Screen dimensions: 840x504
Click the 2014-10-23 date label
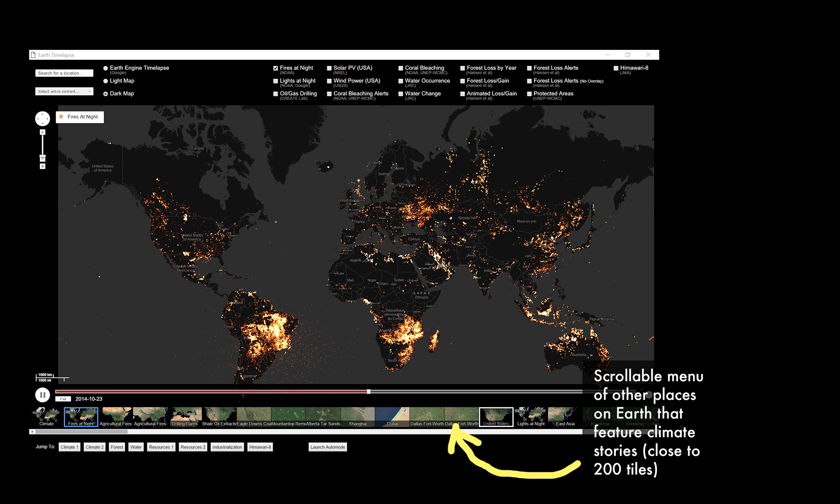(89, 399)
